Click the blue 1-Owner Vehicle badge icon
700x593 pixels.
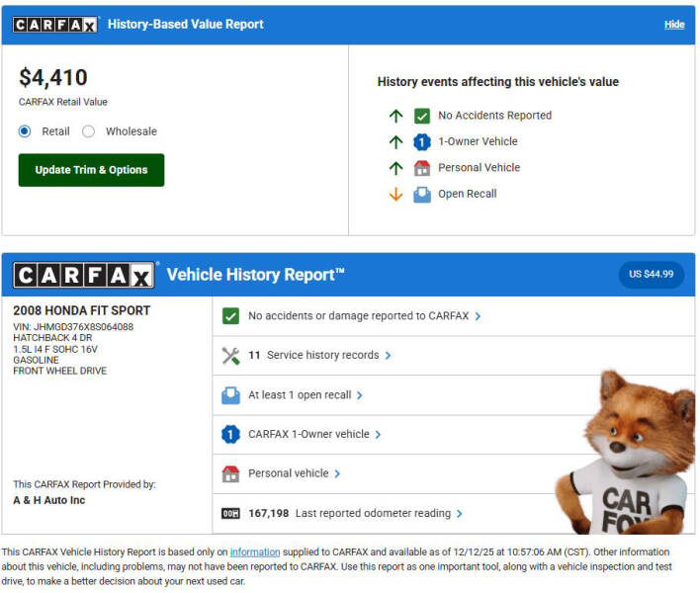click(x=422, y=141)
